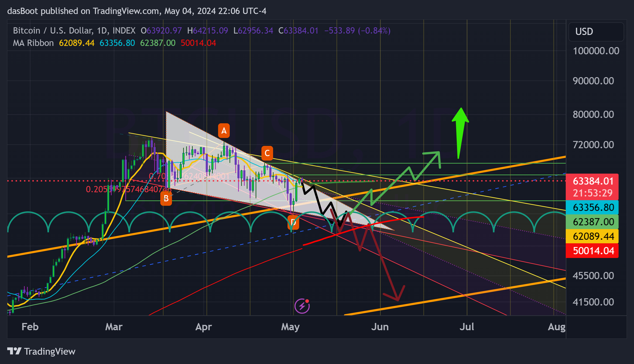Click the orange A pattern point label
The width and height of the screenshot is (634, 364).
click(224, 130)
